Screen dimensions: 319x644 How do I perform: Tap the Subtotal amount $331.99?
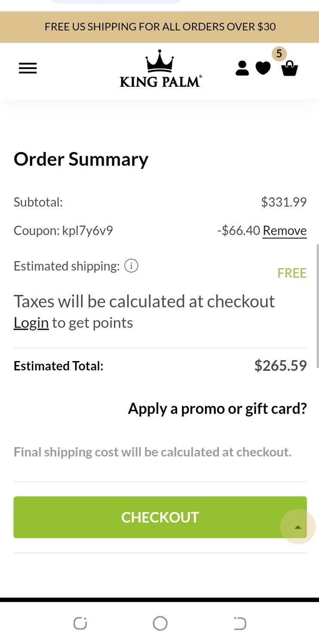[x=284, y=202]
